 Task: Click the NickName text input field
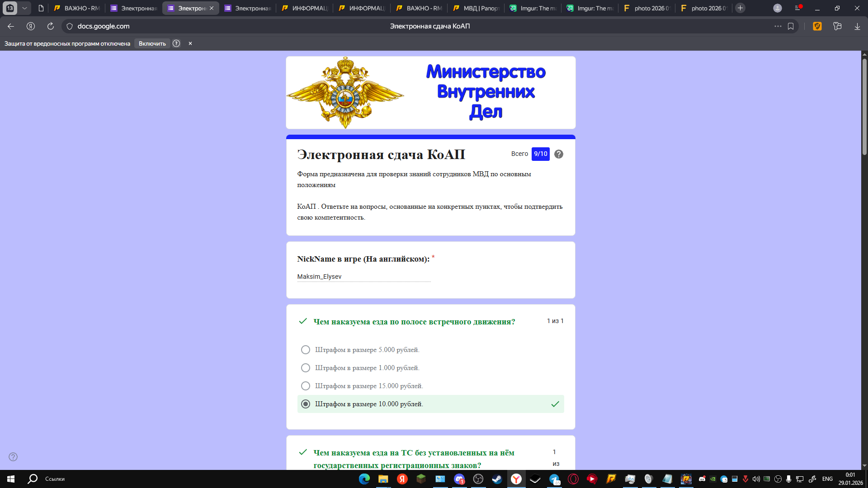(x=363, y=277)
